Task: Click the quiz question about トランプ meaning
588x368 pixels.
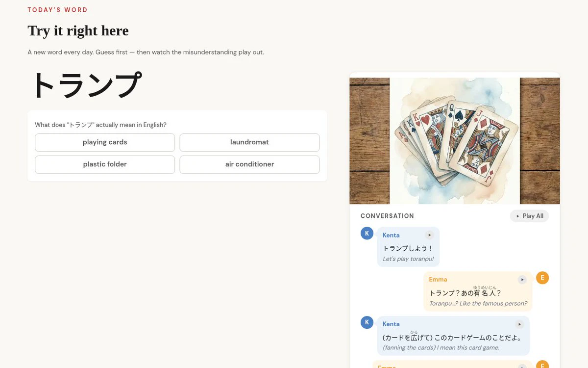Action: (100, 125)
